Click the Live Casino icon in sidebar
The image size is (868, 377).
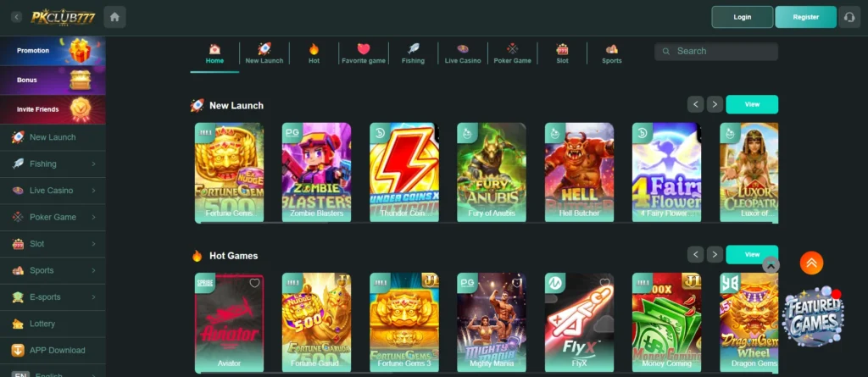pyautogui.click(x=18, y=191)
